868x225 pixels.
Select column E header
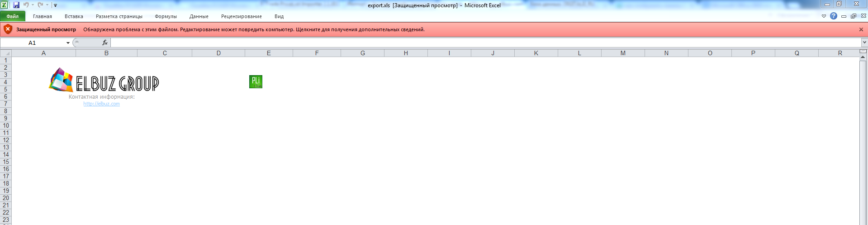pos(269,53)
